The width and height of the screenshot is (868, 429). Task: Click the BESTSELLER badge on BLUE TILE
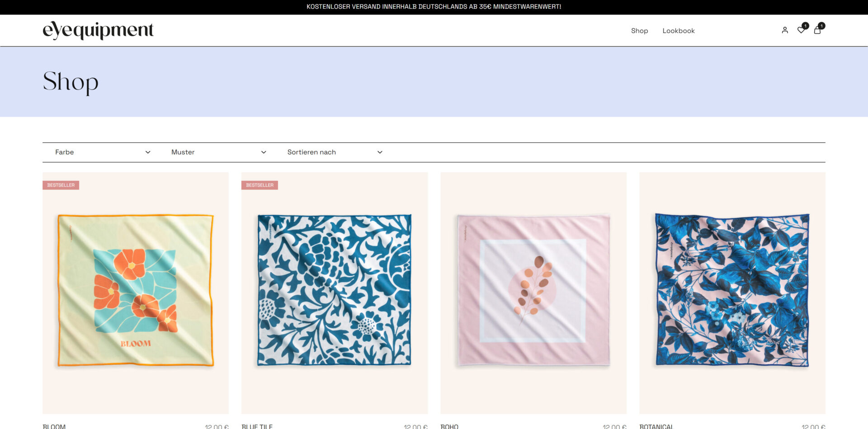259,185
